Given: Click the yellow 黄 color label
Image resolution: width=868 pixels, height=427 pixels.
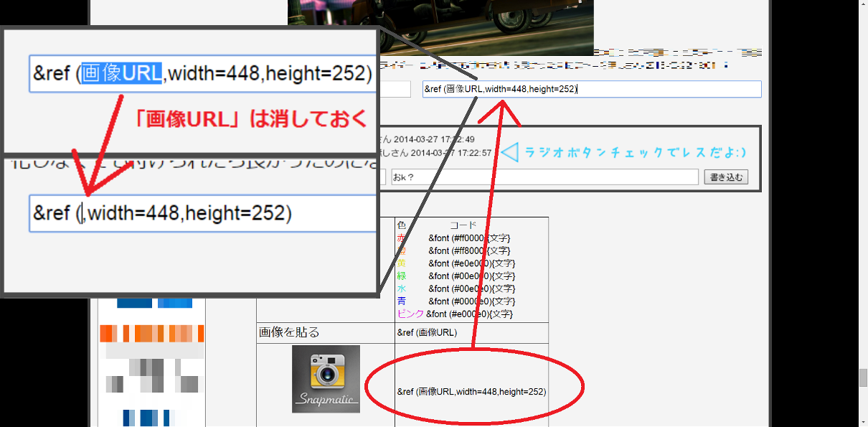Looking at the screenshot, I should pos(402,263).
